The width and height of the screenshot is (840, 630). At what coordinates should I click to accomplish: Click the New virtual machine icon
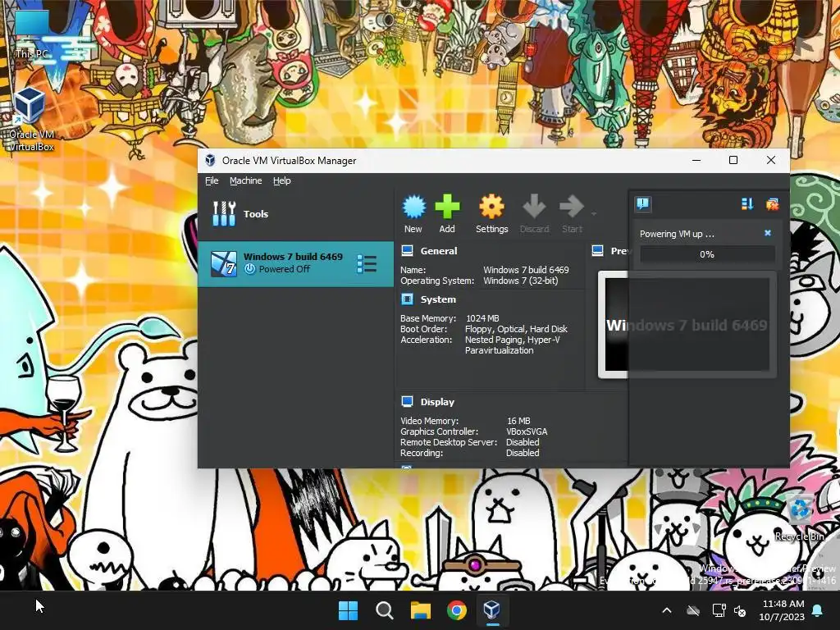pyautogui.click(x=413, y=208)
